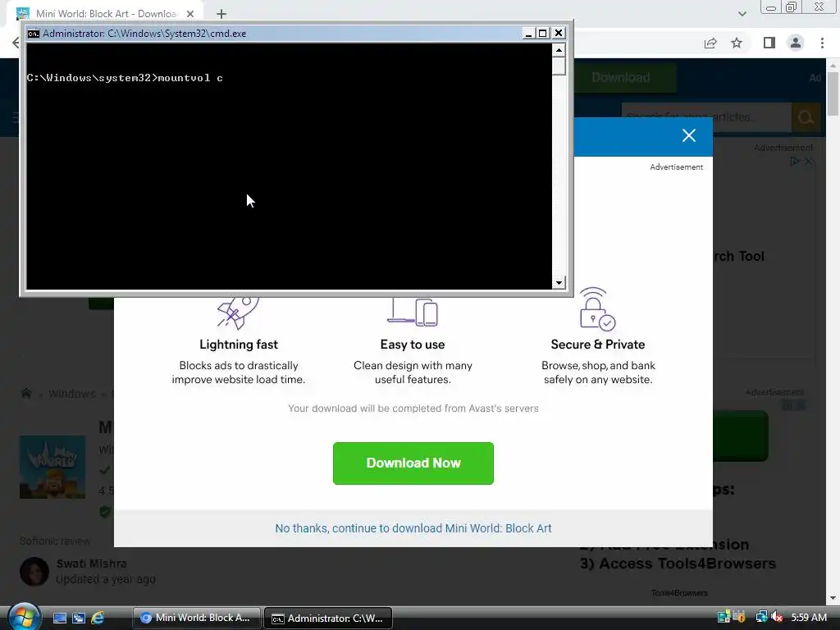Click Chrome back navigation arrow
Image resolution: width=840 pixels, height=630 pixels.
click(16, 43)
